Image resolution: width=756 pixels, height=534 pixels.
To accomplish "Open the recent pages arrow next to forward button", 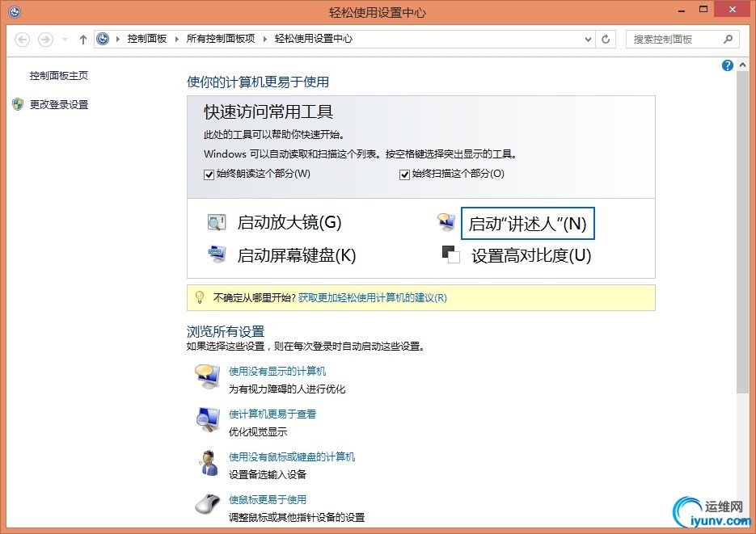I will [x=63, y=38].
